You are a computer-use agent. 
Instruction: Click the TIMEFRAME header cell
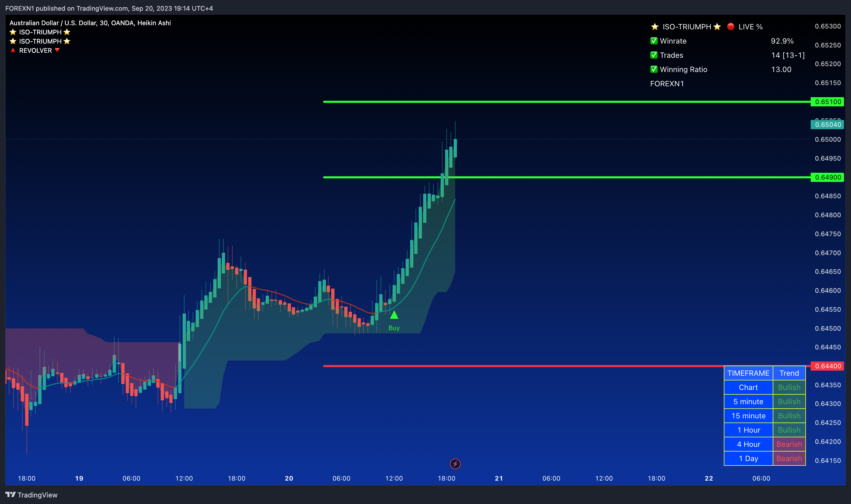click(x=748, y=373)
